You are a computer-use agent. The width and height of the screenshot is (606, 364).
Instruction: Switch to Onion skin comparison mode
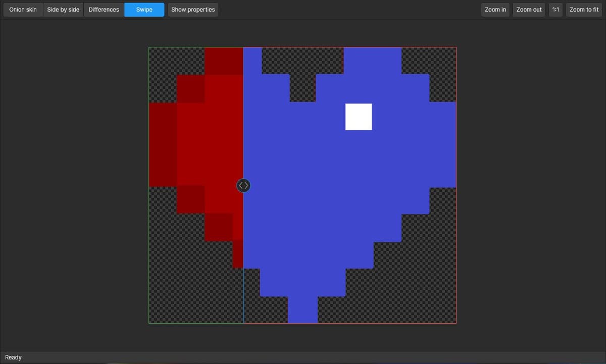(22, 9)
